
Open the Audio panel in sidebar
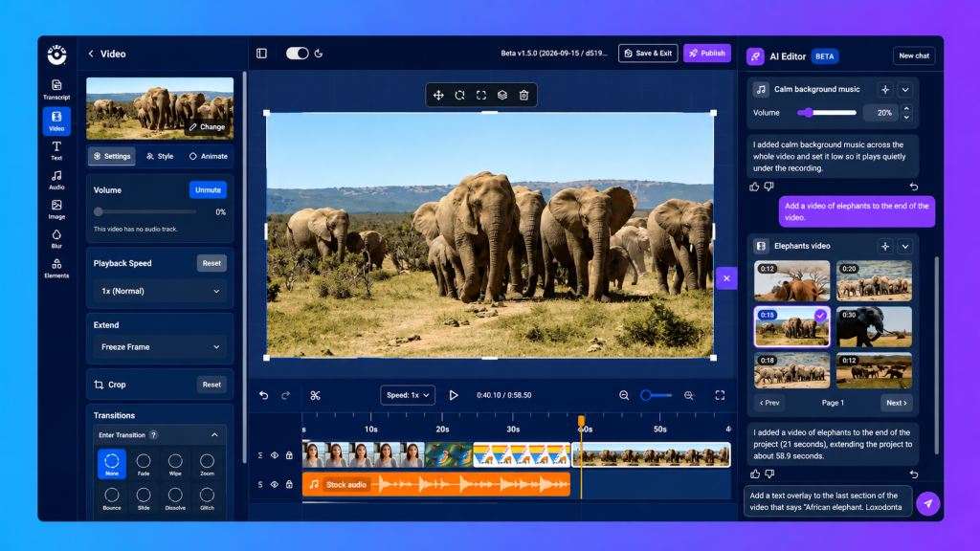(56, 180)
